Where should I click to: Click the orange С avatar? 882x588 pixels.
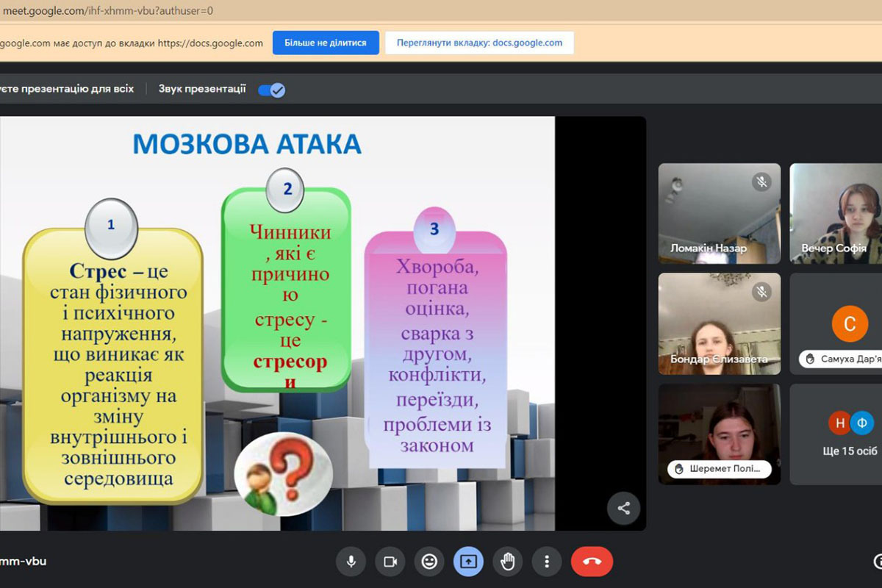point(850,323)
